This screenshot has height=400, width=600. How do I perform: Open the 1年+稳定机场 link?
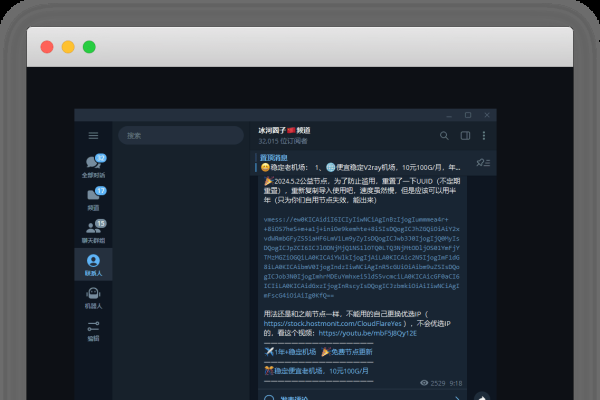pos(290,352)
